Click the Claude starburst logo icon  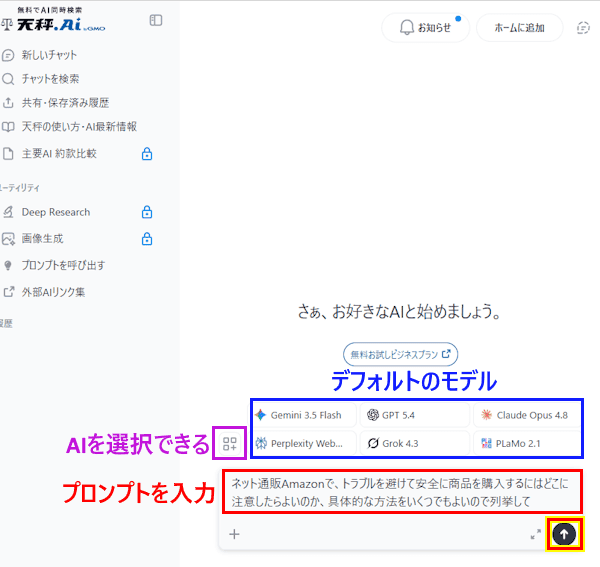click(486, 415)
